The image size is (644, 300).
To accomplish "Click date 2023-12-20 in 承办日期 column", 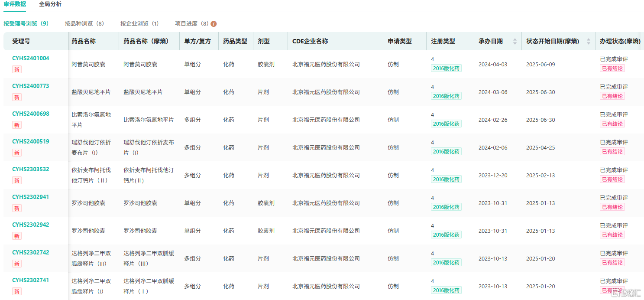I will click(x=493, y=175).
